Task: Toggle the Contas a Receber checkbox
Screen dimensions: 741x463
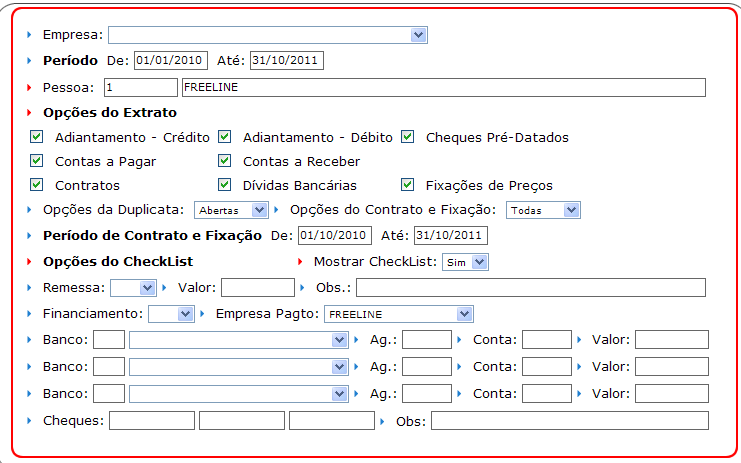Action: point(225,161)
